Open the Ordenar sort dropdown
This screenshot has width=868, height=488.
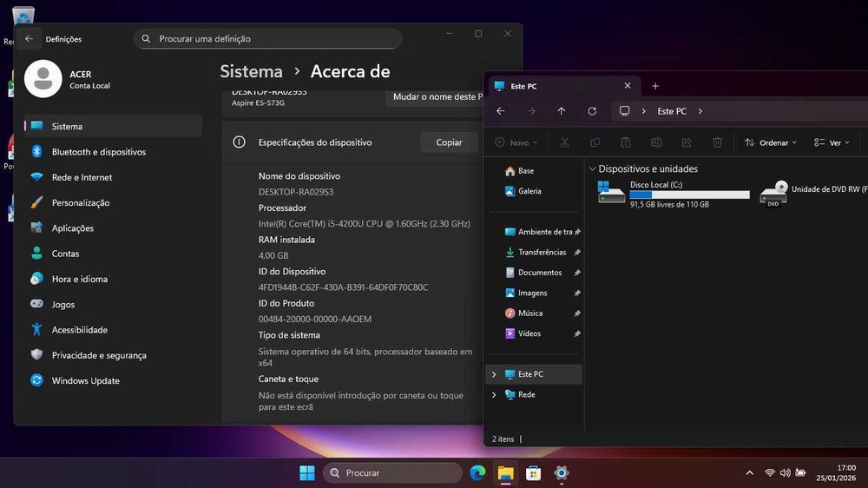point(771,142)
